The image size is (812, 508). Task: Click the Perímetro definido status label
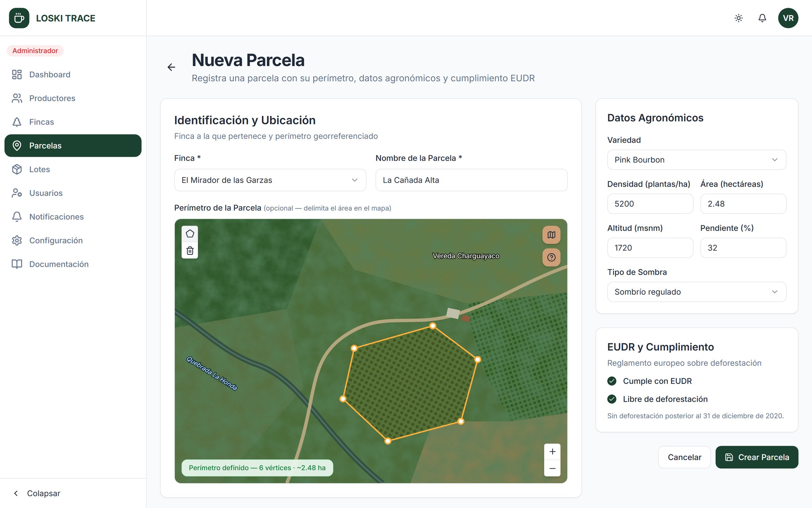(x=257, y=468)
